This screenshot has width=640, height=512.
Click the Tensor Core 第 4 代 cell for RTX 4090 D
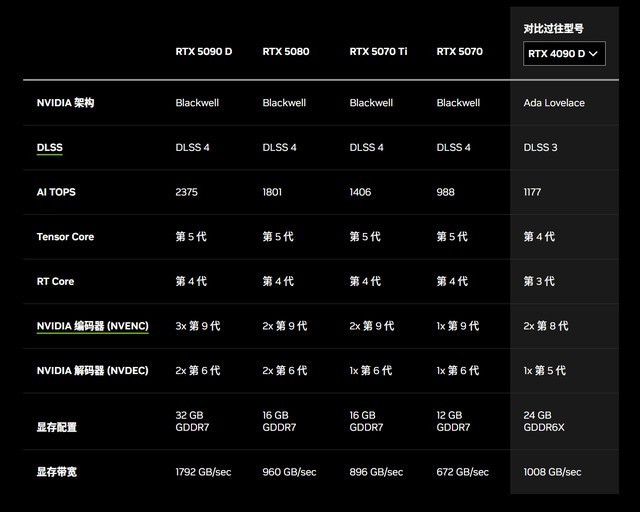click(539, 237)
